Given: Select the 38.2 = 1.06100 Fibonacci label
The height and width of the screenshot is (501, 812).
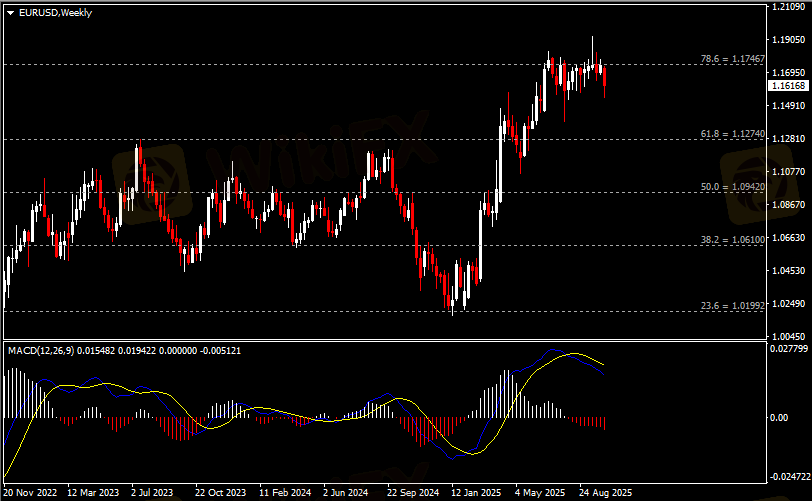Looking at the screenshot, I should click(732, 240).
